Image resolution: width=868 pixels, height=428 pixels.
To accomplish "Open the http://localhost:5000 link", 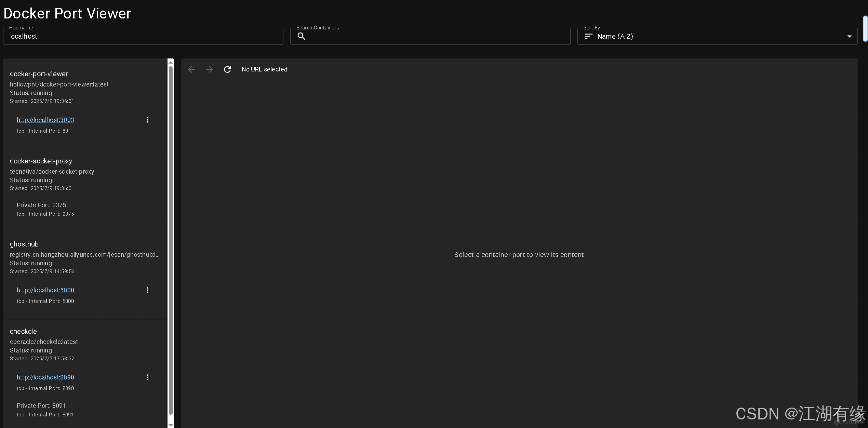I will pos(45,290).
